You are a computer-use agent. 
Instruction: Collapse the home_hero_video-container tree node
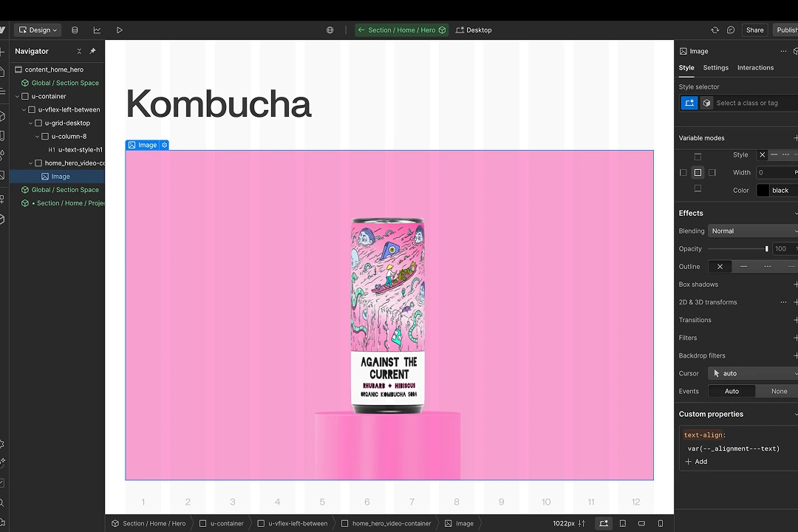tap(30, 163)
